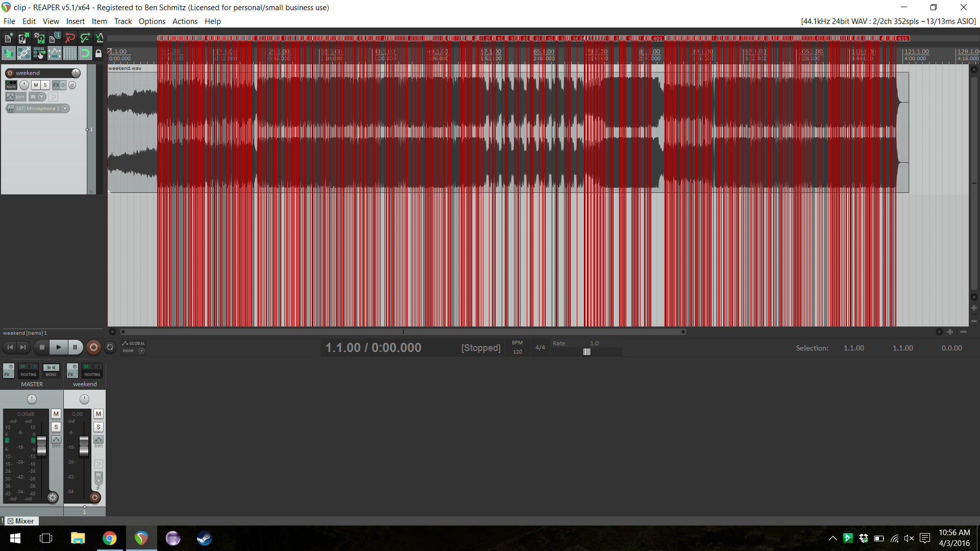Open the track IN monitoring dropdown arrow
This screenshot has height=551, width=980.
42,97
